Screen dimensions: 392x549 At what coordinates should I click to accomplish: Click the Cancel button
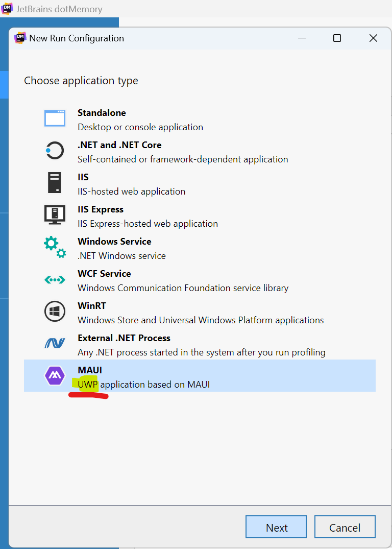pos(345,527)
